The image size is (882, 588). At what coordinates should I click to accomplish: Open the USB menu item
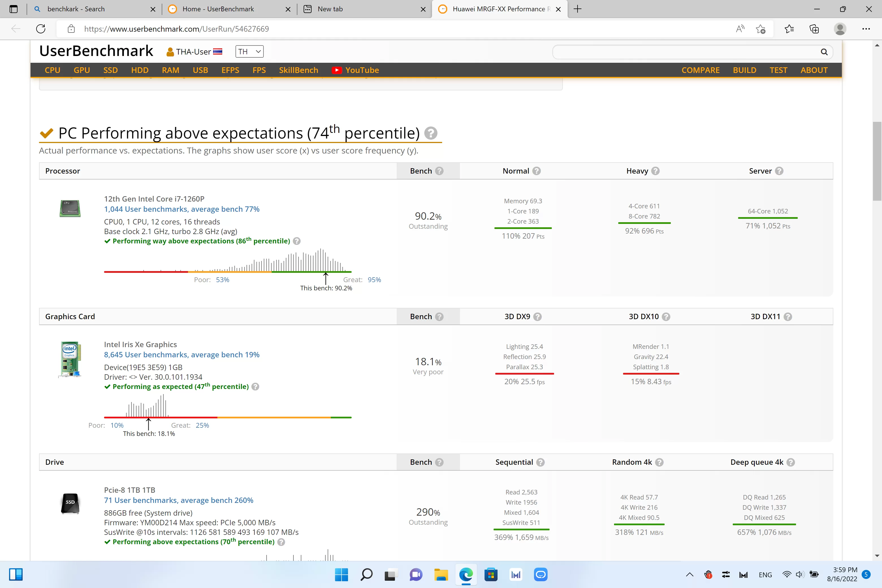coord(200,70)
